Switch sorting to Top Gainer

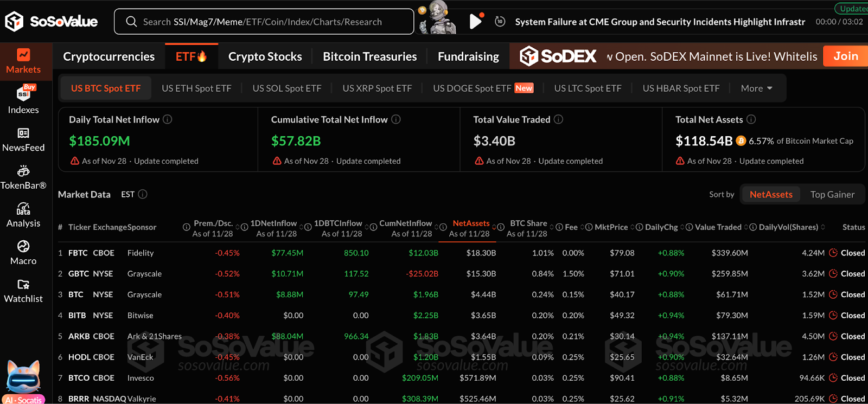(x=832, y=194)
